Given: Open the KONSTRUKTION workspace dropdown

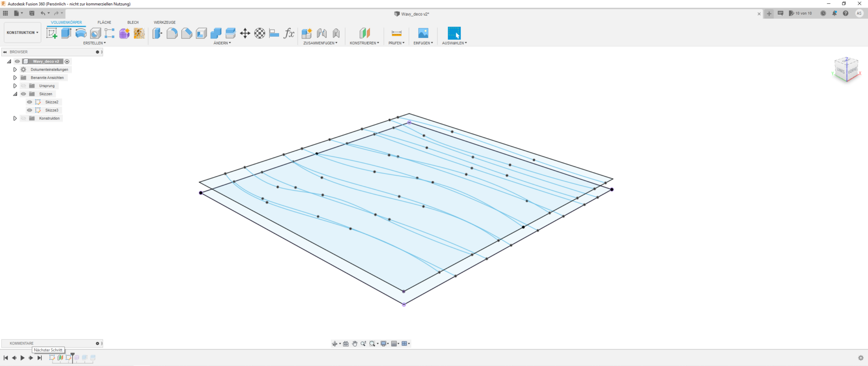Looking at the screenshot, I should click(22, 32).
